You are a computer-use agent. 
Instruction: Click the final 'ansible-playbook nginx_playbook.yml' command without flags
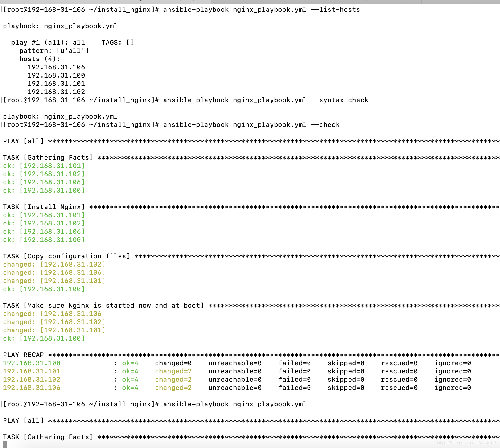(235, 404)
